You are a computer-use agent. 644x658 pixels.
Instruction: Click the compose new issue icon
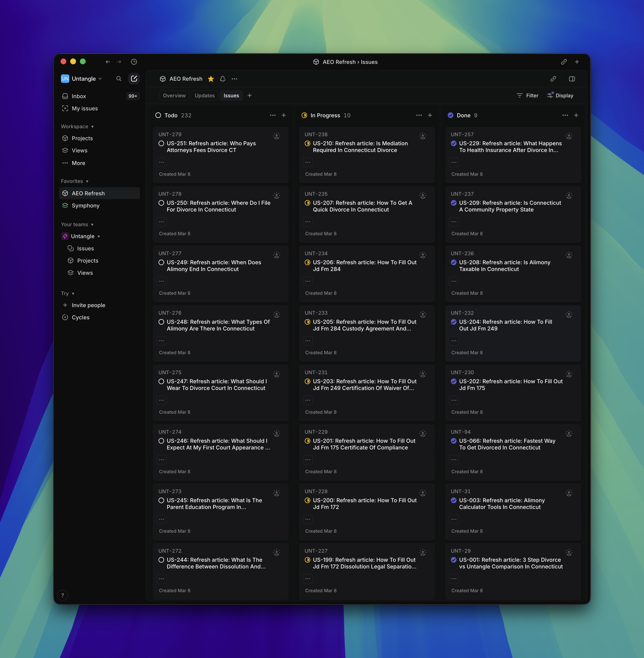[x=134, y=79]
